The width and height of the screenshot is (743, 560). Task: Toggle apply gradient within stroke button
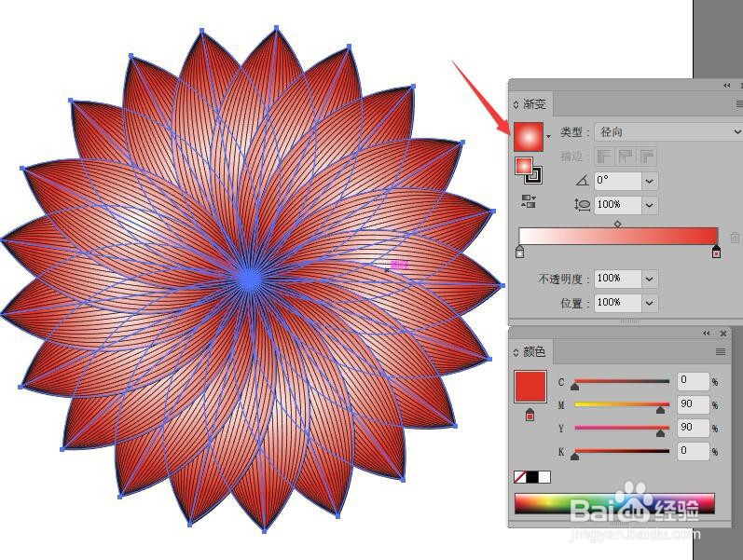pos(604,157)
